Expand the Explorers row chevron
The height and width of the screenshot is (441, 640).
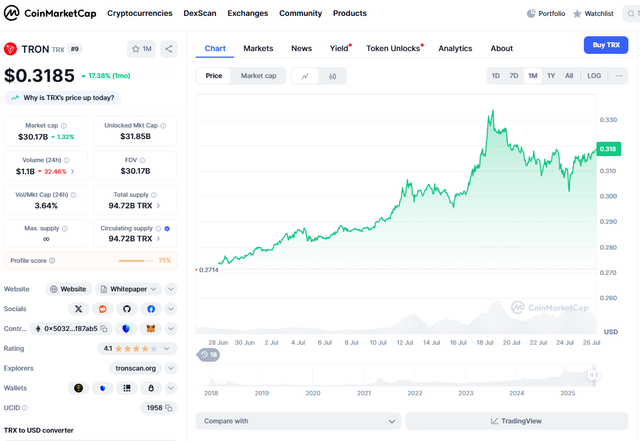[171, 368]
